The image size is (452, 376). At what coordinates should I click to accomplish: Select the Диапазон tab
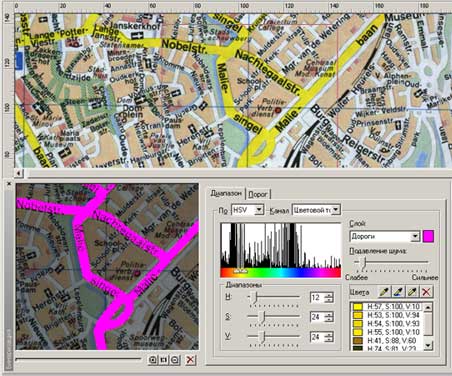pyautogui.click(x=227, y=193)
